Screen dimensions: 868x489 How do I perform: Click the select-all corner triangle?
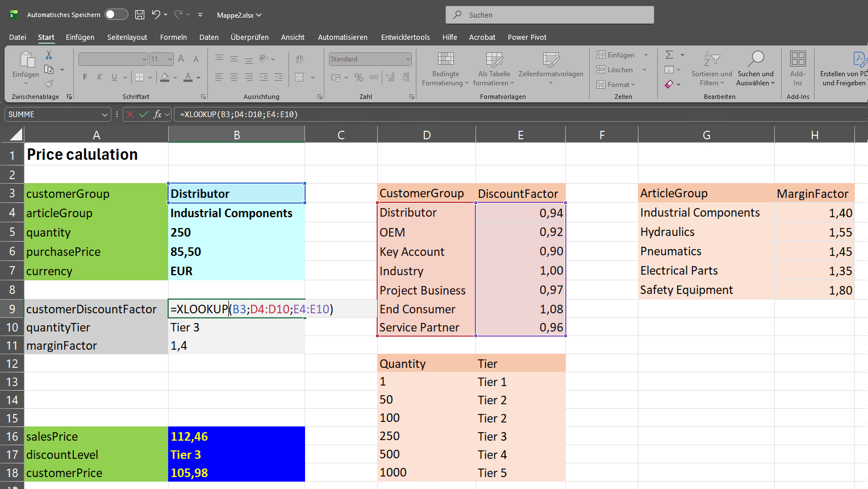16,135
